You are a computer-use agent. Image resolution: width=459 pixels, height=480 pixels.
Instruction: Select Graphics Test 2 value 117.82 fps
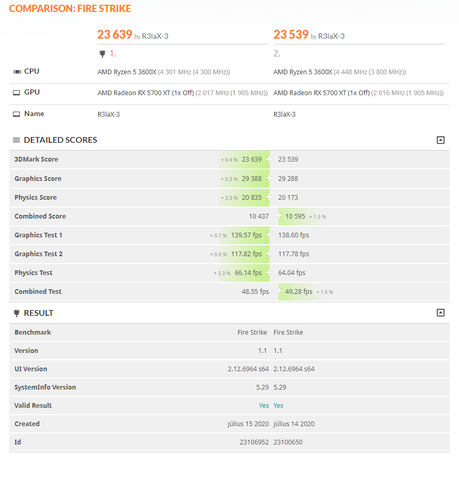[246, 254]
